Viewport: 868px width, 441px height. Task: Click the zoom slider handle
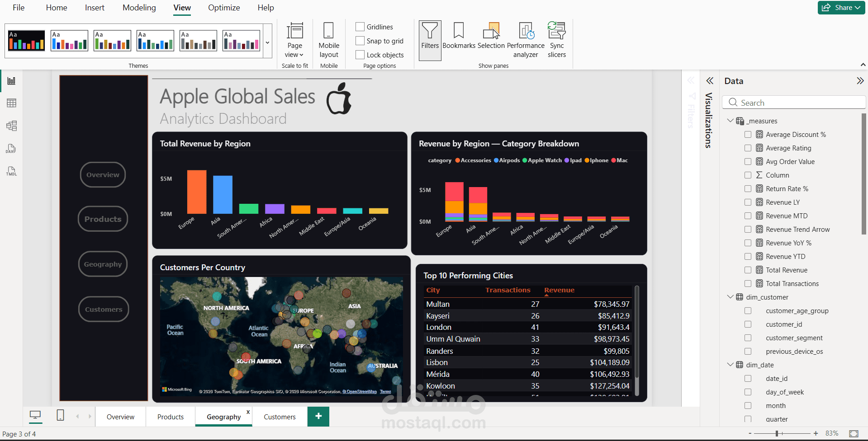click(x=777, y=433)
